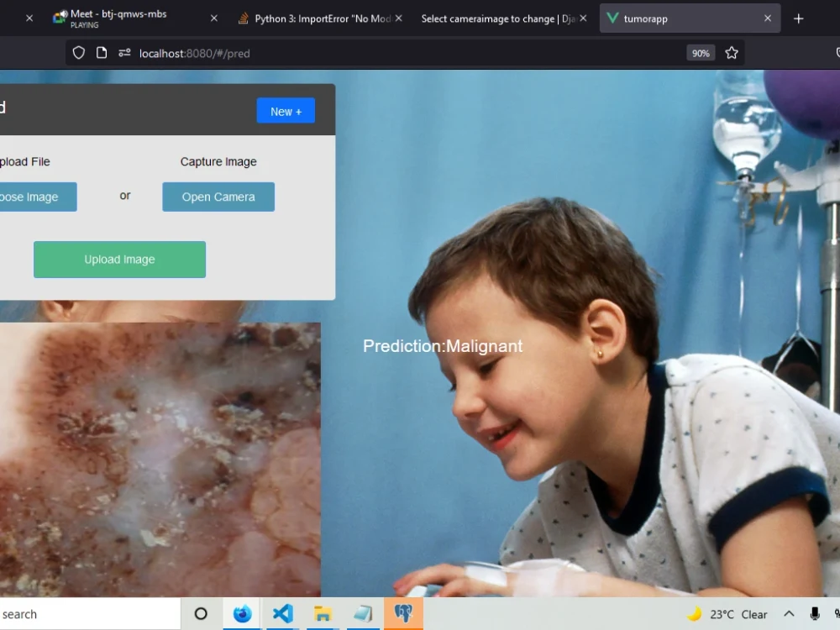
Task: Open a new browser tab with plus
Action: point(798,18)
